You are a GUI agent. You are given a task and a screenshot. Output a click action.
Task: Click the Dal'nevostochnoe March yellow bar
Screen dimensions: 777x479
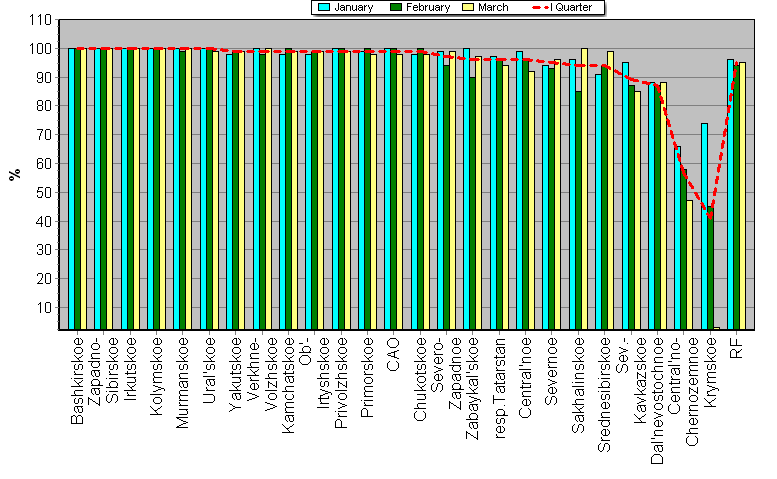click(x=664, y=206)
